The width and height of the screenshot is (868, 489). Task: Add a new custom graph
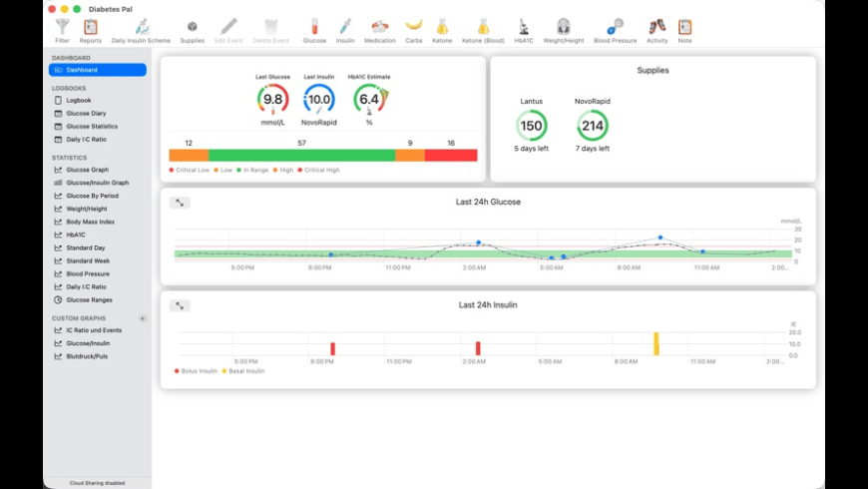click(143, 318)
